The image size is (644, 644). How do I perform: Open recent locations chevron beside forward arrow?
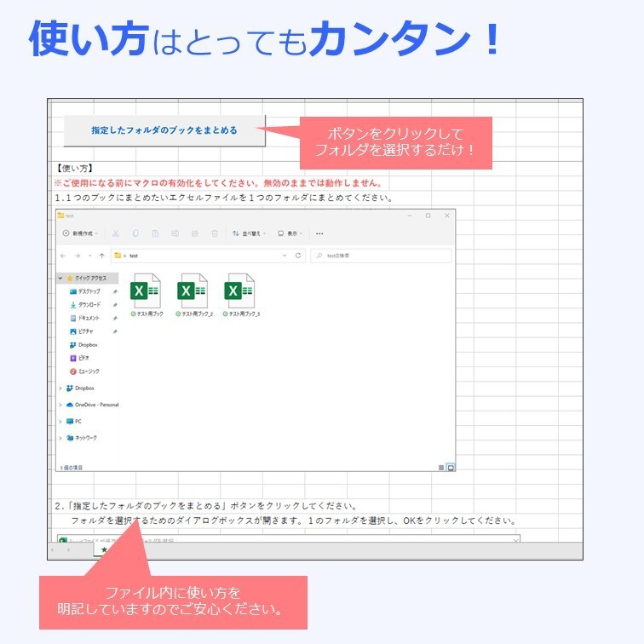90,256
